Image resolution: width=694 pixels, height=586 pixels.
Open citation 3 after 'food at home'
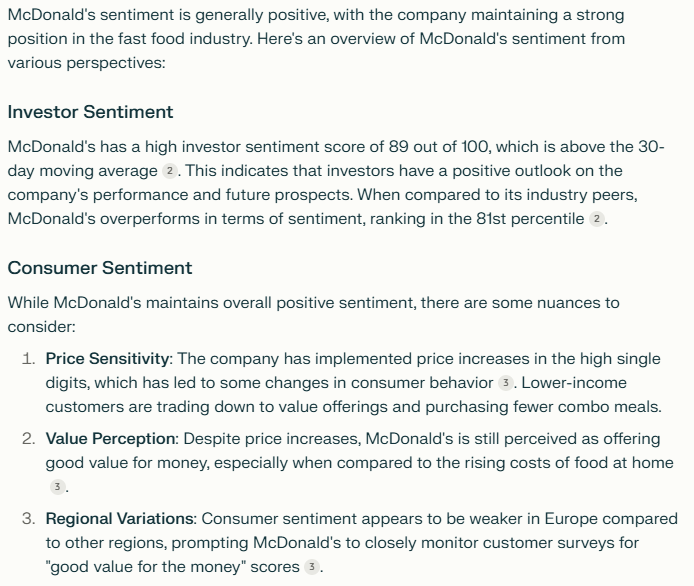pos(57,487)
